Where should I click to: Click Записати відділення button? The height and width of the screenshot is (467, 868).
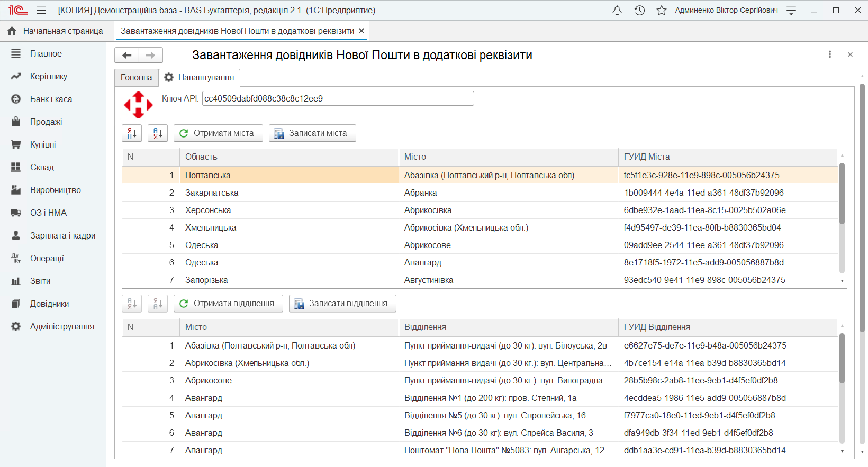(x=342, y=304)
